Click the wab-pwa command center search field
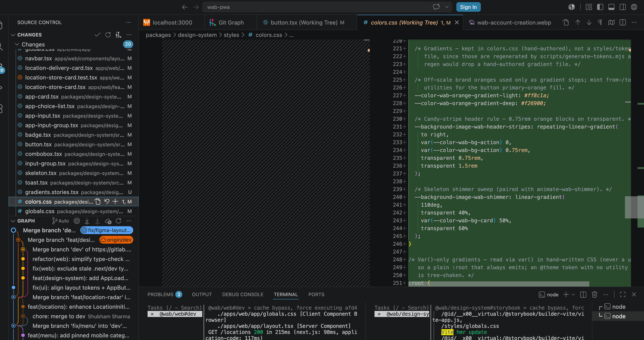The image size is (644, 340). pyautogui.click(x=316, y=7)
